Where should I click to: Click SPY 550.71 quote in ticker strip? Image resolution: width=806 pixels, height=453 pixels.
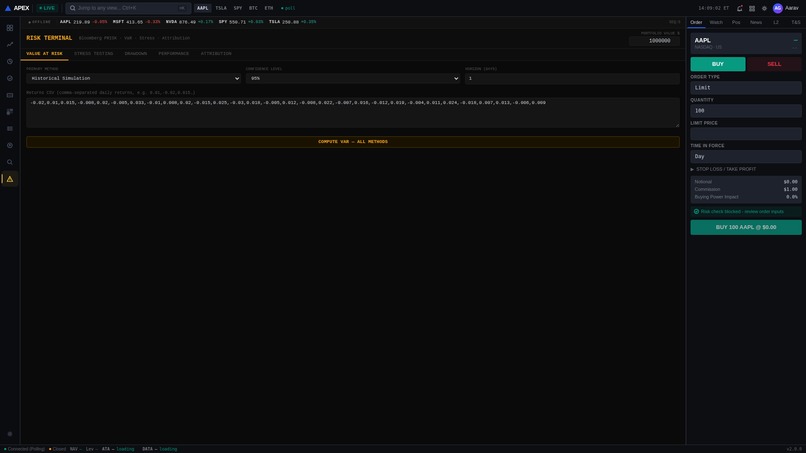coord(241,22)
